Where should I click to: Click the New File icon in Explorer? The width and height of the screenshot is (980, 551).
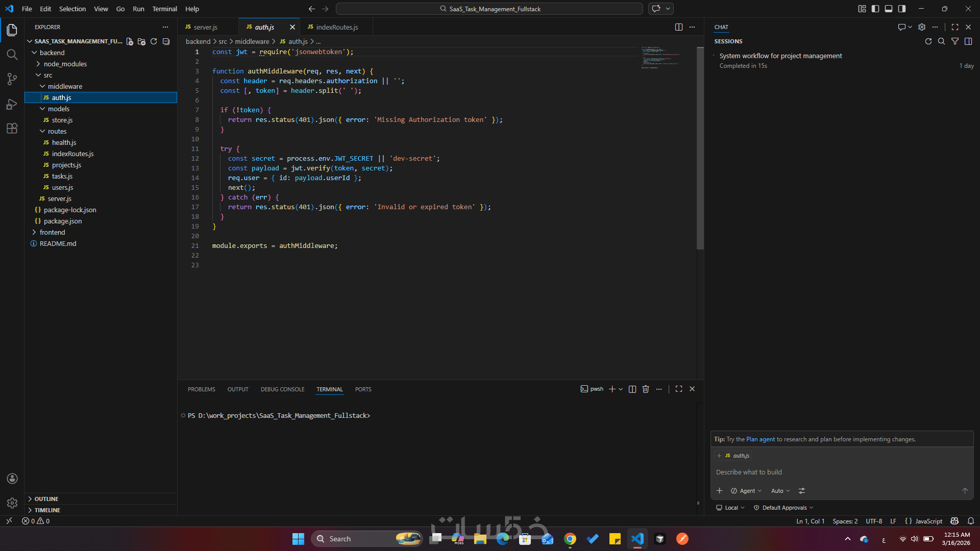[x=130, y=41]
